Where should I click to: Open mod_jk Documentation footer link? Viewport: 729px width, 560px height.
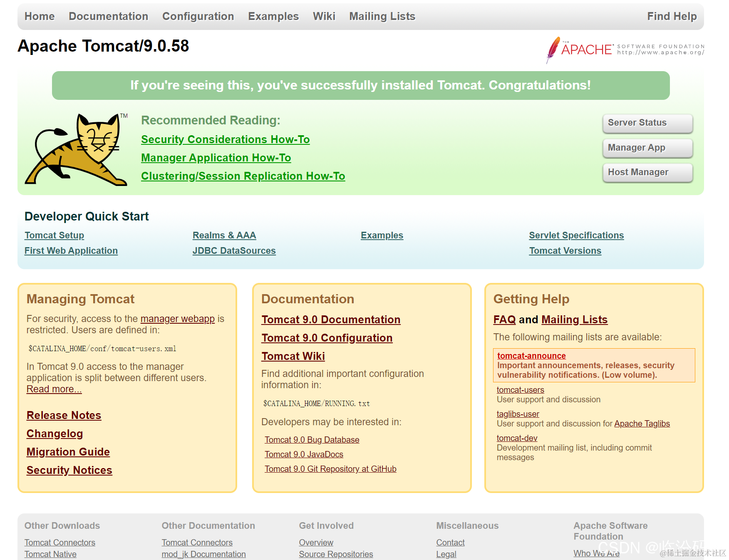(x=204, y=554)
